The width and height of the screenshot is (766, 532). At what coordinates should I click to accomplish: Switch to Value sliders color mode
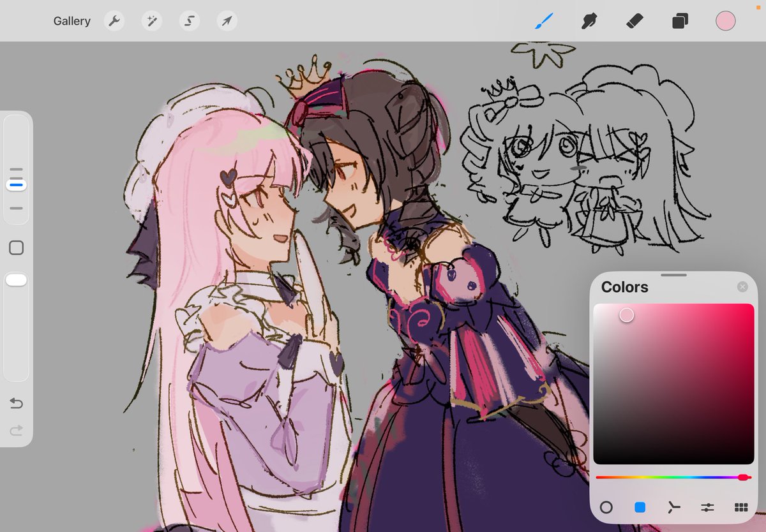(x=707, y=508)
